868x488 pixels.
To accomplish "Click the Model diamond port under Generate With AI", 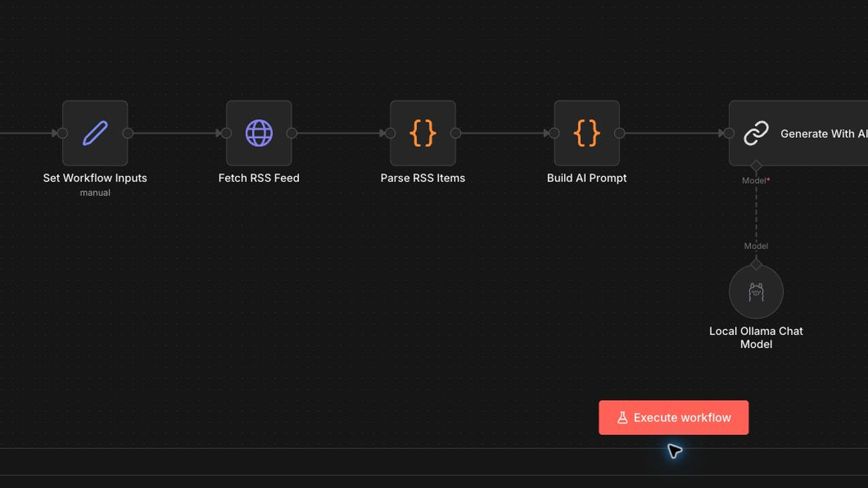I will (x=756, y=166).
